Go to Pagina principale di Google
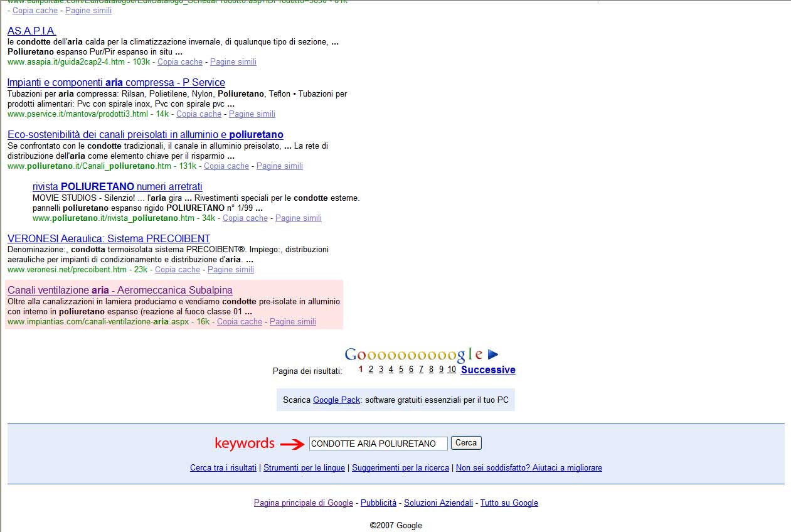The width and height of the screenshot is (791, 532). 304,503
